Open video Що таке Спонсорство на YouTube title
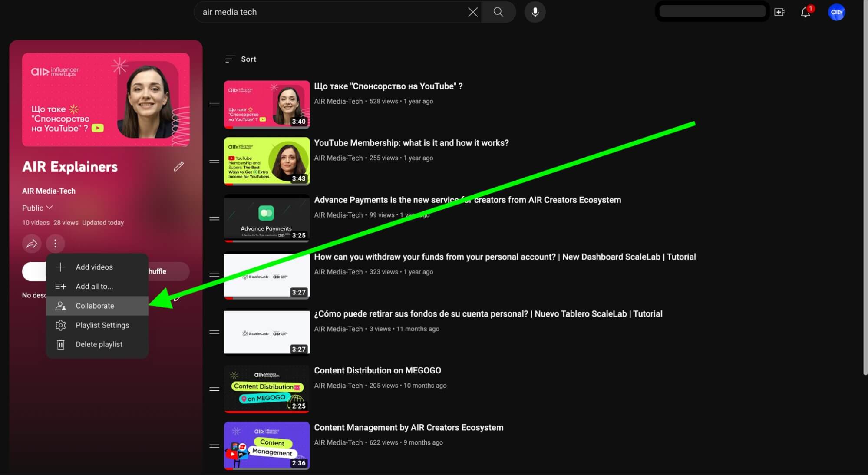Image resolution: width=868 pixels, height=475 pixels. tap(388, 86)
